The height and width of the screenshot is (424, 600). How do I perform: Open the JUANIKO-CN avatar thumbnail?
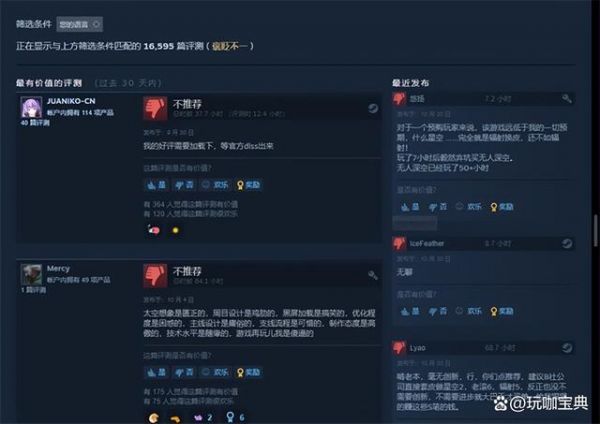31,107
